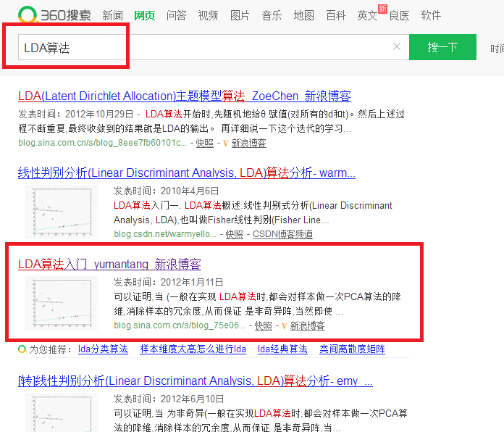Clear the search box with the X icon
The height and width of the screenshot is (432, 504).
(397, 46)
